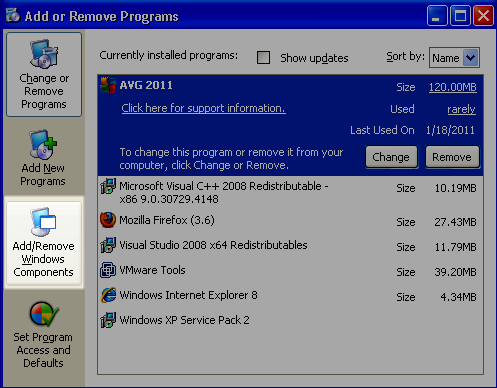This screenshot has width=497, height=388.
Task: Click the 'rarely' usage link
Action: pos(461,109)
